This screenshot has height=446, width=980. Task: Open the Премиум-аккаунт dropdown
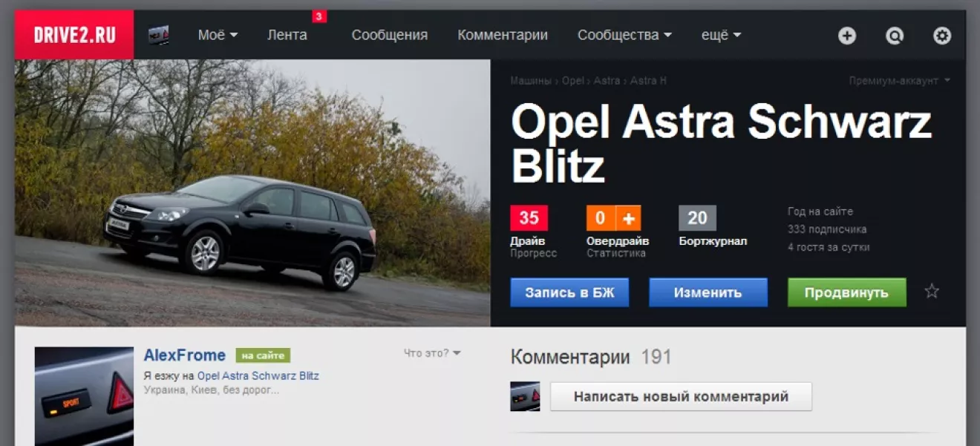pos(900,81)
